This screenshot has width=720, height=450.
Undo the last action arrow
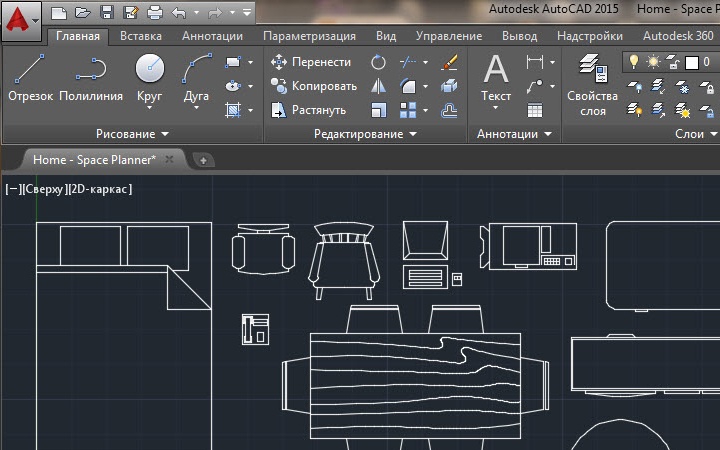coord(179,12)
